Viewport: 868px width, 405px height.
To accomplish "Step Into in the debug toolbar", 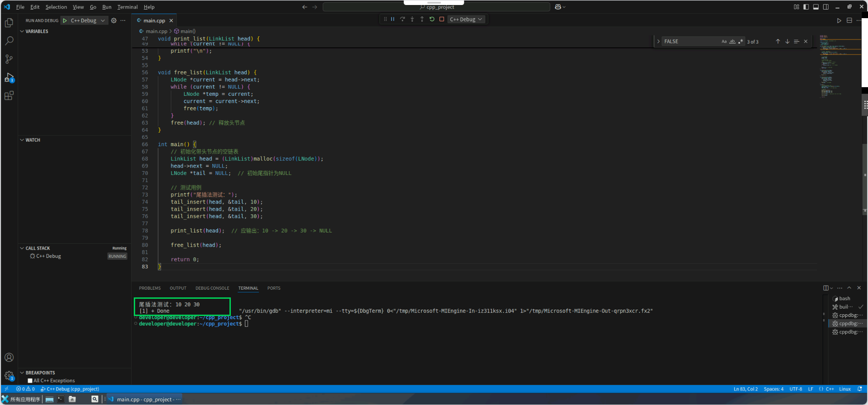I will tap(412, 19).
